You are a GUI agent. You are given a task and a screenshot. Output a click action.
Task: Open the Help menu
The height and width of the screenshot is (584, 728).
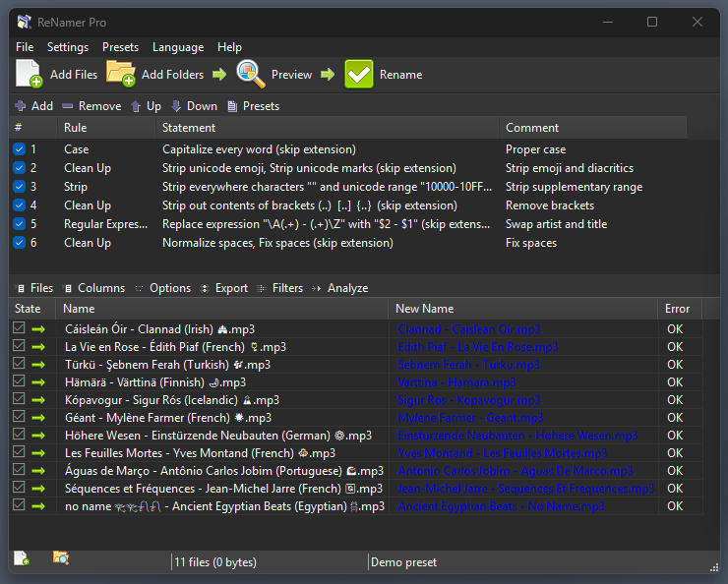point(229,47)
